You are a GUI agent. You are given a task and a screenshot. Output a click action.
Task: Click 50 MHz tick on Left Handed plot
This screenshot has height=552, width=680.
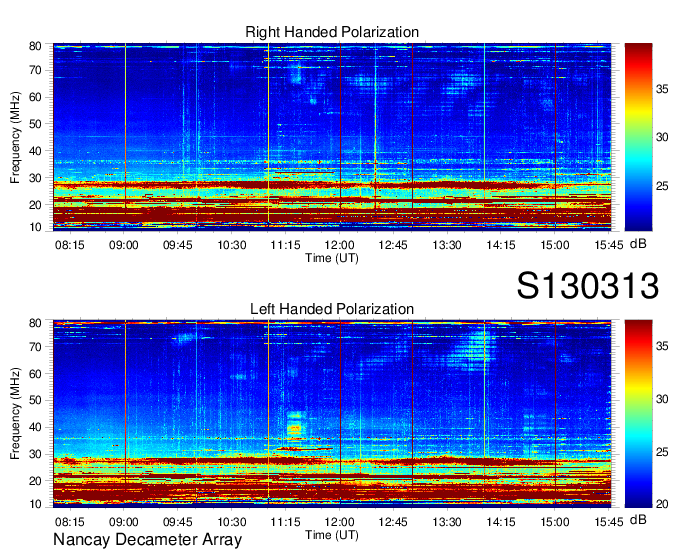tap(35, 400)
